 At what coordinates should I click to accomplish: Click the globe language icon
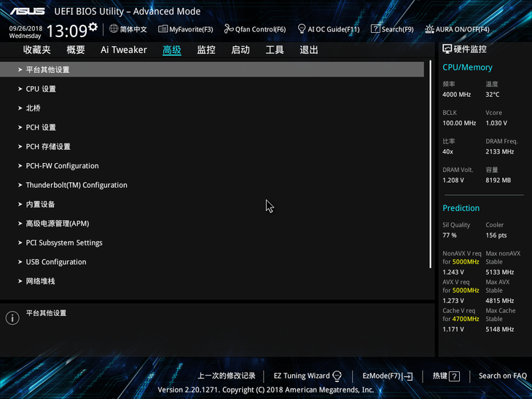click(x=114, y=29)
